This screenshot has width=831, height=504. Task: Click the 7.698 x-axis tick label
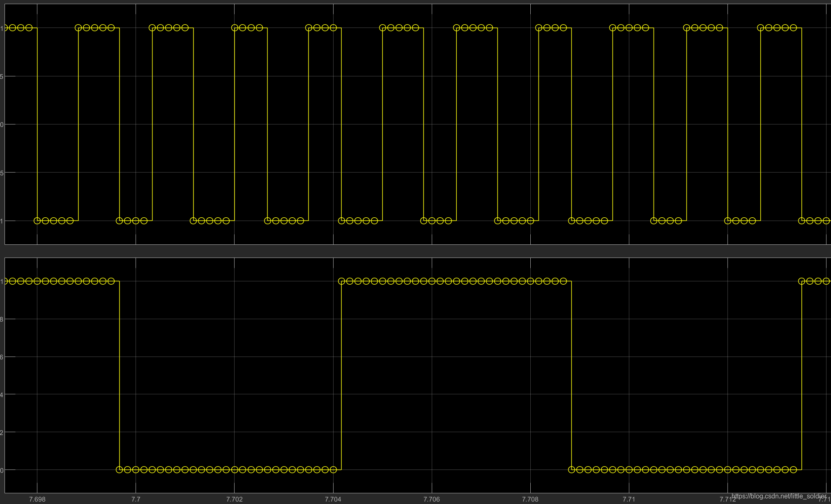[37, 499]
